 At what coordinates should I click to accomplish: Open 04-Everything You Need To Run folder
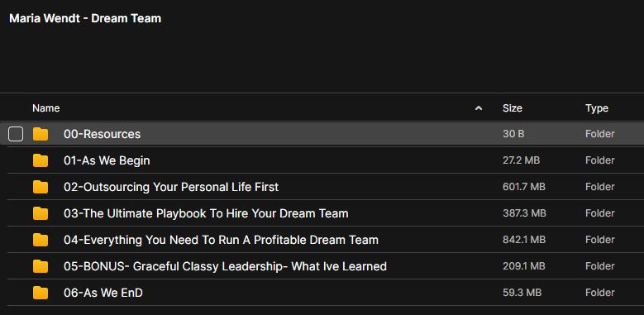tap(221, 240)
